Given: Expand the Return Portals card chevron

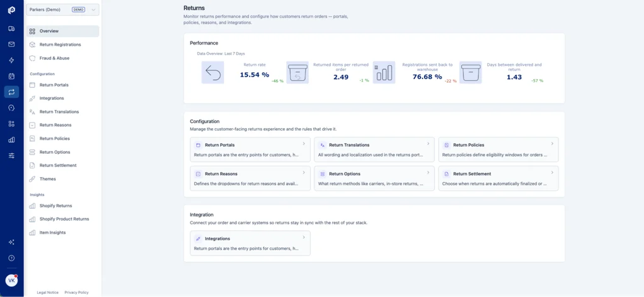Looking at the screenshot, I should [304, 144].
